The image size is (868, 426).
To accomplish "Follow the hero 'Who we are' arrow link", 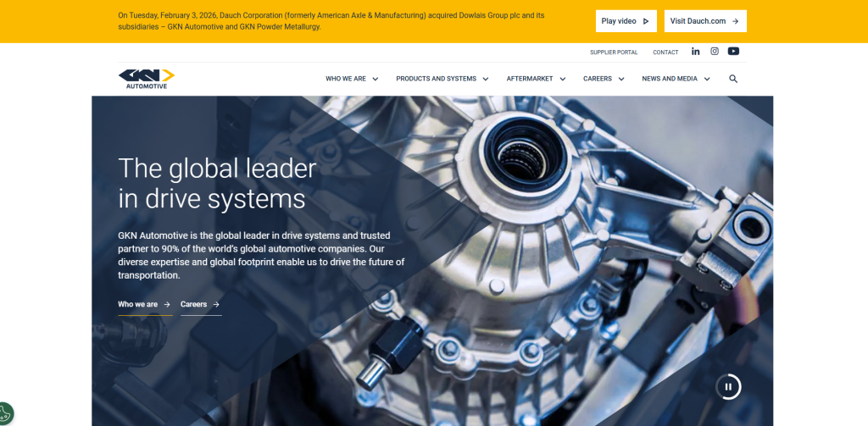I will click(x=145, y=305).
